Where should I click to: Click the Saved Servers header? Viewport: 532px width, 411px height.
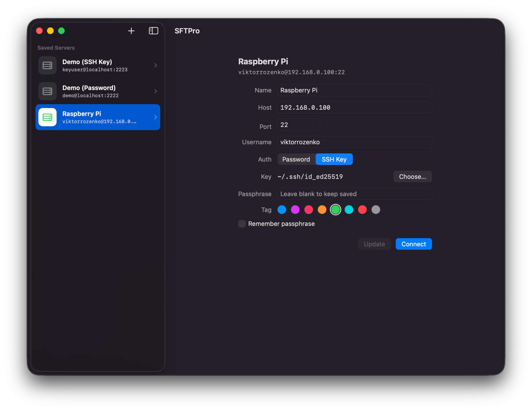pos(56,48)
